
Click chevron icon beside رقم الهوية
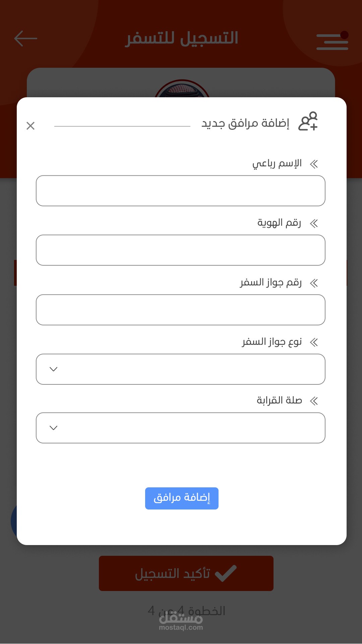(314, 223)
